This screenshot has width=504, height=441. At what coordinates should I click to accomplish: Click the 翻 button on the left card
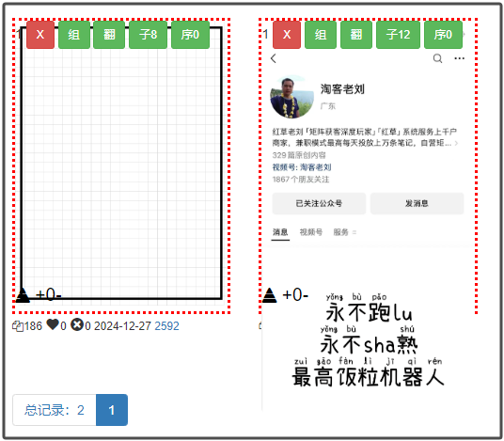[x=109, y=35]
